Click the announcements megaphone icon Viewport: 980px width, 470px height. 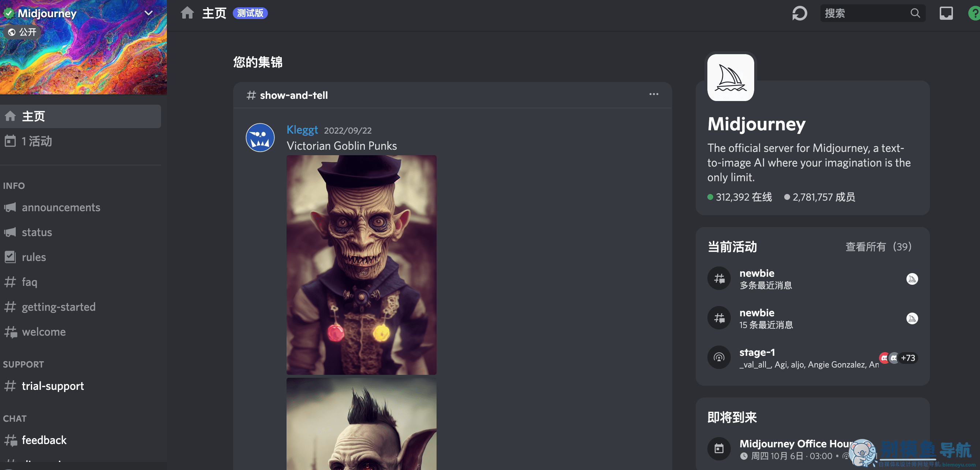10,208
